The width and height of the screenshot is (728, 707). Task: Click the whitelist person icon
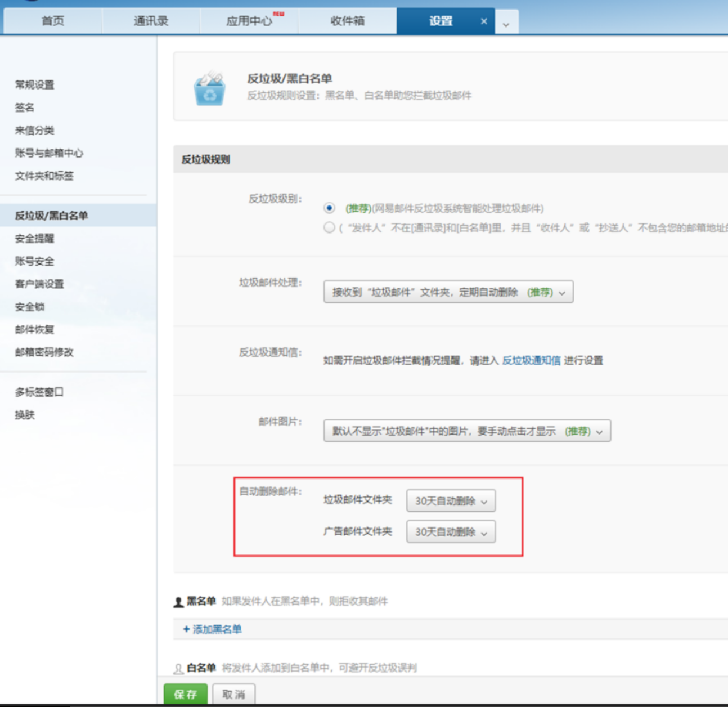[x=178, y=668]
